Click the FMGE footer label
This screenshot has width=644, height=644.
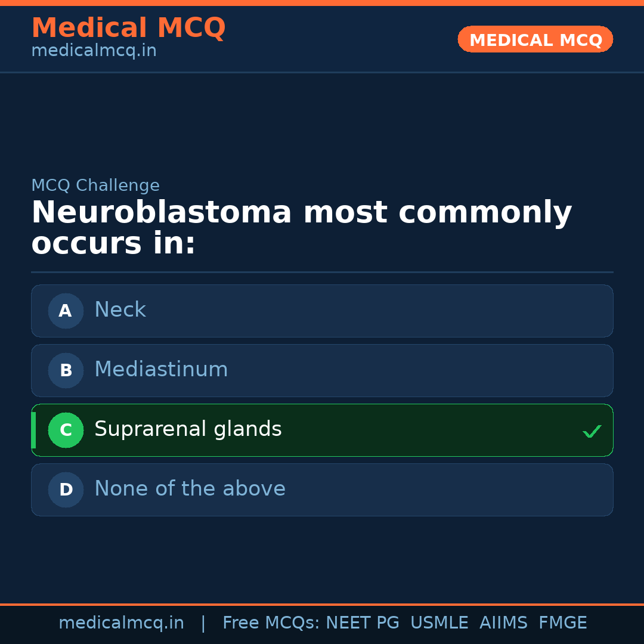pos(562,623)
